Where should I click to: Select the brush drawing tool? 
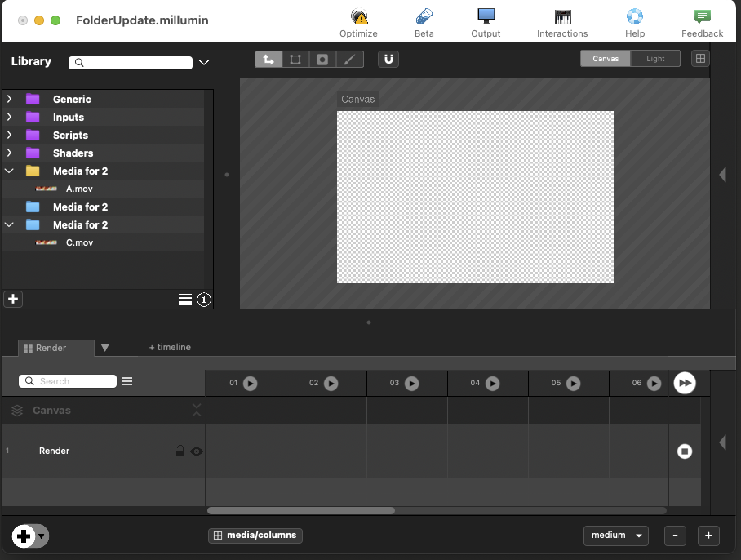(x=348, y=59)
